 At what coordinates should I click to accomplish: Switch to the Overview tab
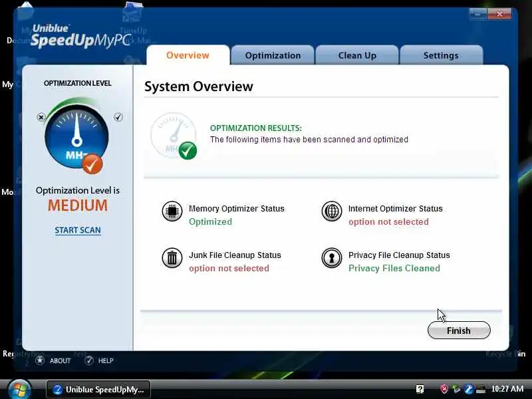tap(188, 55)
